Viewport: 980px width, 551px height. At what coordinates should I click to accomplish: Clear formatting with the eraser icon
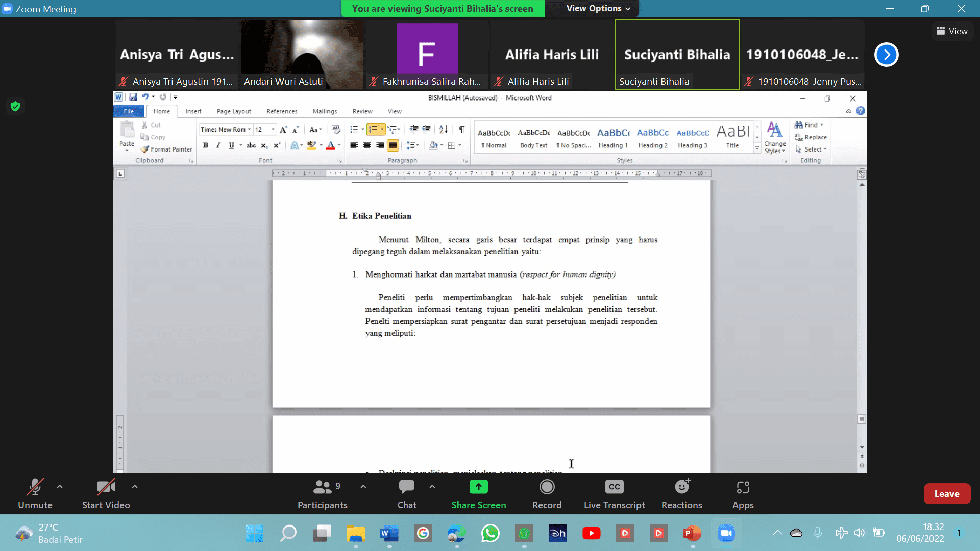335,129
